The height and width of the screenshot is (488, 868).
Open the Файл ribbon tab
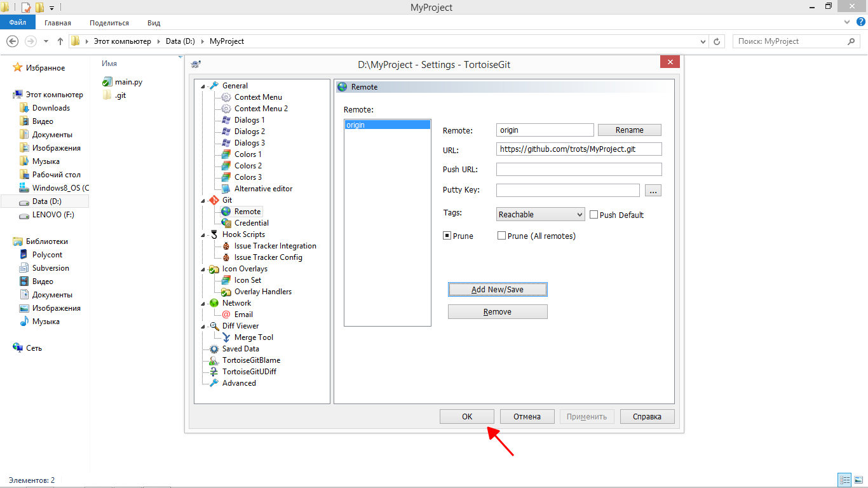point(17,22)
